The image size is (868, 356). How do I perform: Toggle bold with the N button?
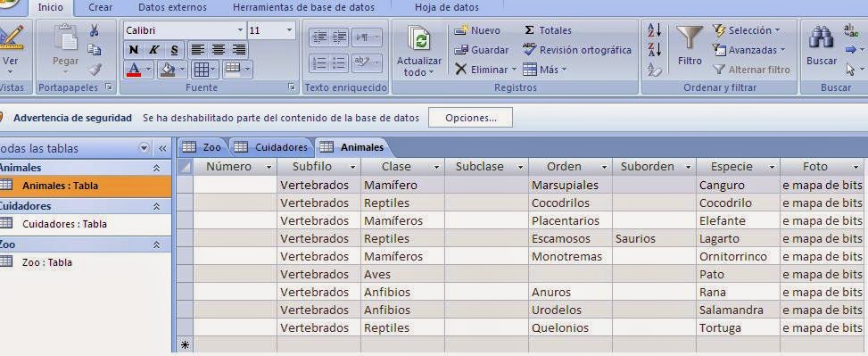coord(134,50)
